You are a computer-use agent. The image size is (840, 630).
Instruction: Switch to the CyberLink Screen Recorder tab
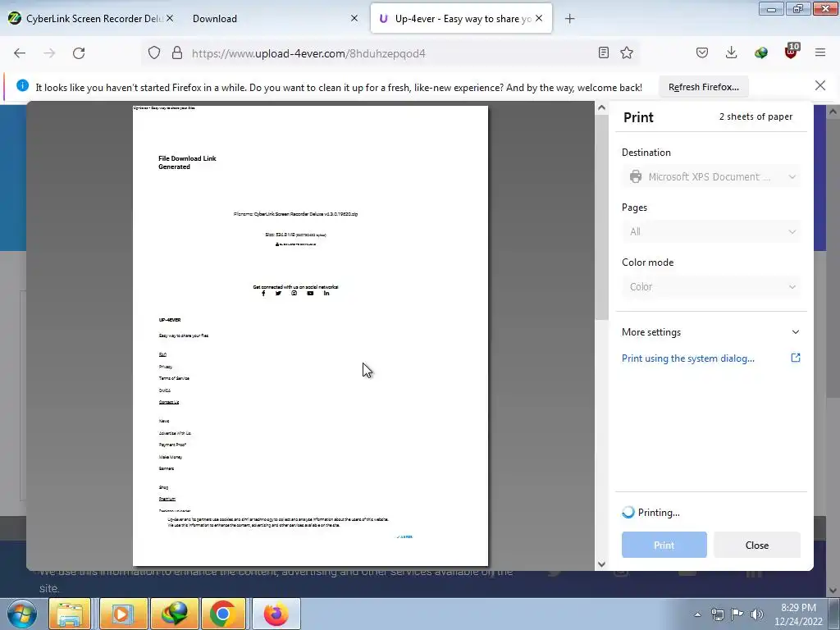click(91, 19)
